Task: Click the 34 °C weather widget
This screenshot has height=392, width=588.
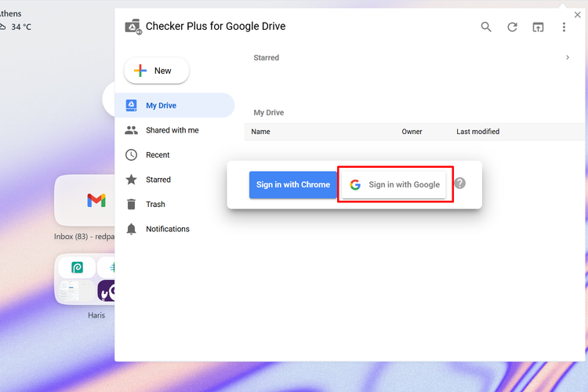Action: tap(16, 27)
